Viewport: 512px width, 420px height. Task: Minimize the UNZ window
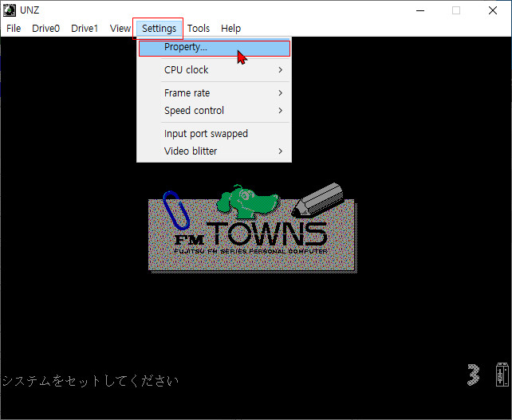420,10
